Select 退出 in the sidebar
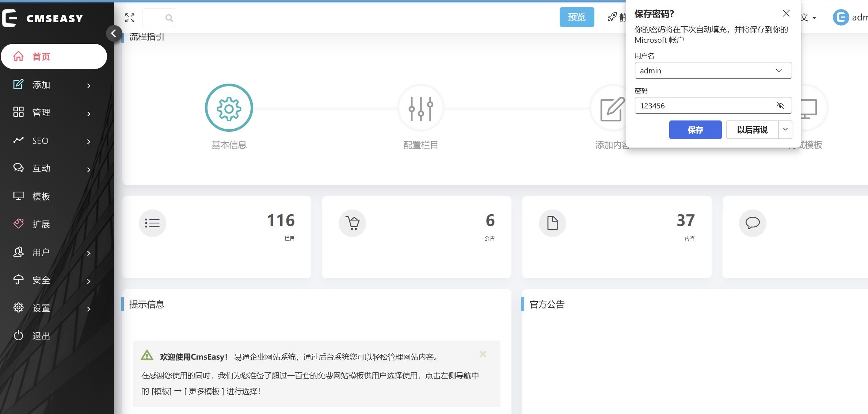 click(41, 336)
